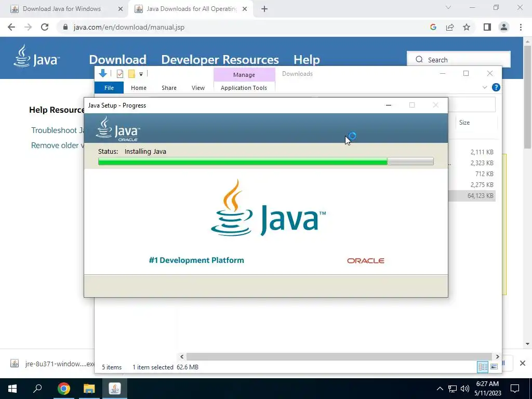Click the Properties checkmark icon in Explorer
Screen dimensions: 532x399
click(120, 74)
